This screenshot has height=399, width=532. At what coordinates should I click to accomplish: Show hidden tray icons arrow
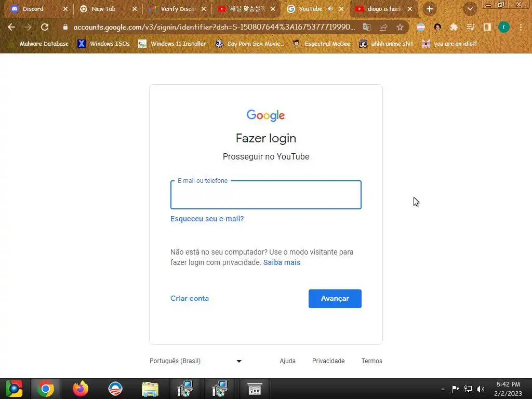[443, 389]
